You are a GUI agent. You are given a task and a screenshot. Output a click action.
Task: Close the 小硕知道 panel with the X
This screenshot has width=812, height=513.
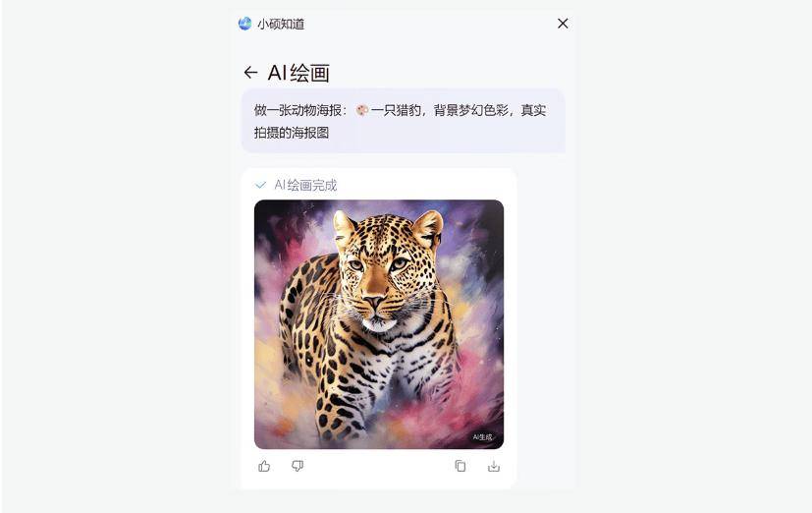pyautogui.click(x=563, y=24)
